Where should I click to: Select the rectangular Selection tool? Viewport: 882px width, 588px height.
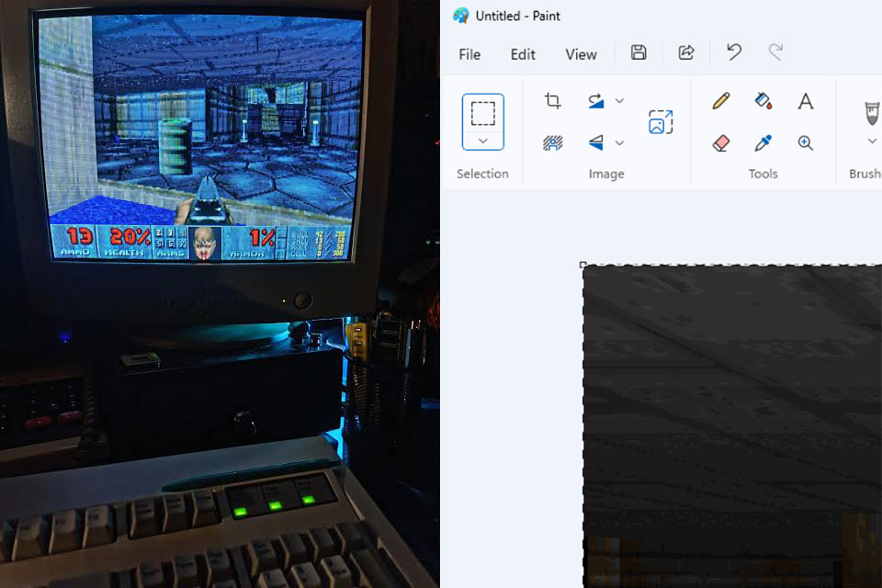click(x=482, y=113)
